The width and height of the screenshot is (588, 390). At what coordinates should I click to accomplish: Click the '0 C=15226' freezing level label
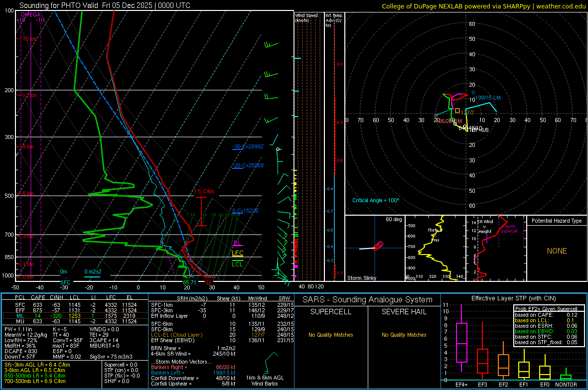[x=246, y=211]
